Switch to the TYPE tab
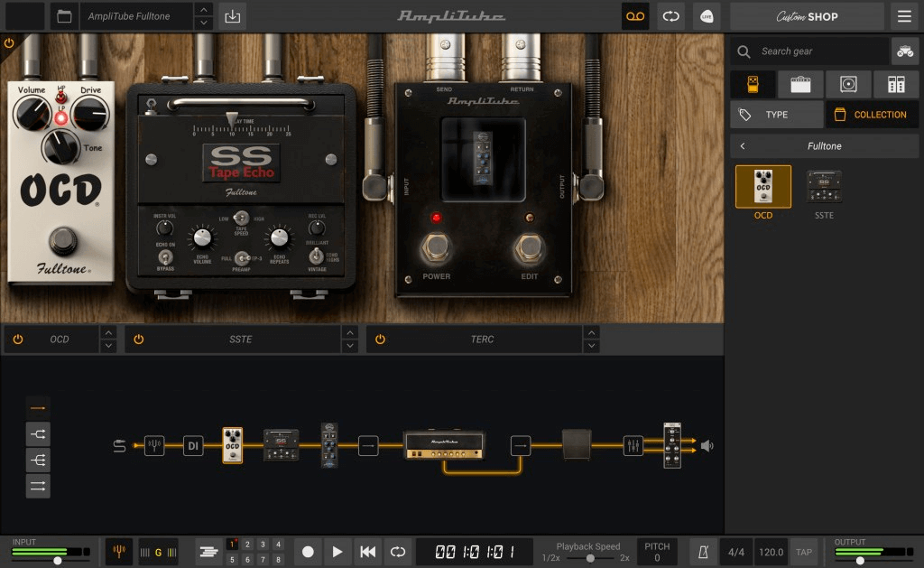 tap(776, 114)
